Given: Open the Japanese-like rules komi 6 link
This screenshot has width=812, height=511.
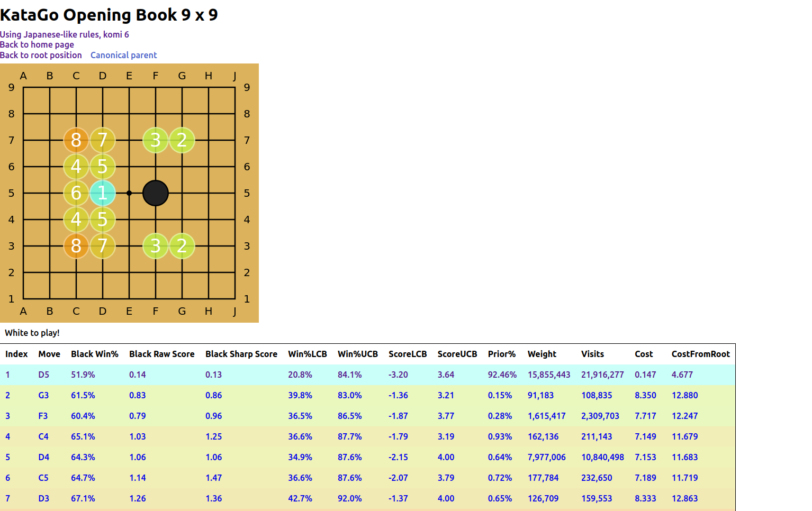Looking at the screenshot, I should (65, 34).
